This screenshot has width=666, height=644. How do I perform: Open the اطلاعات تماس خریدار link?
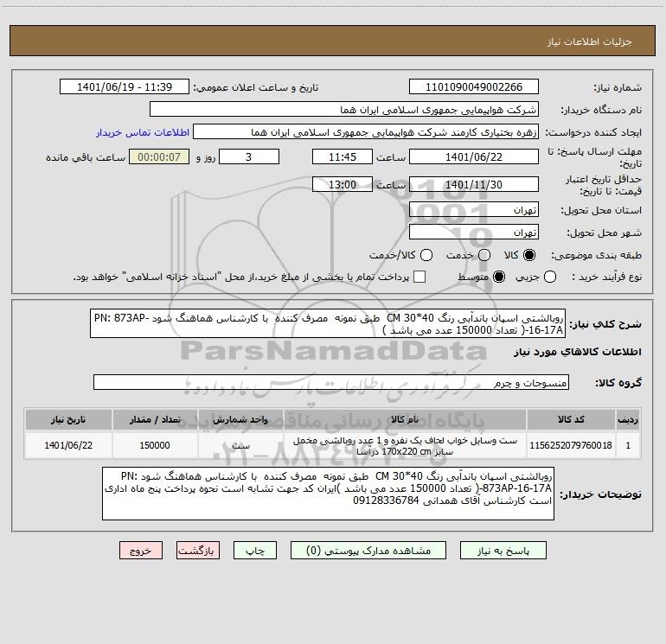(x=143, y=132)
